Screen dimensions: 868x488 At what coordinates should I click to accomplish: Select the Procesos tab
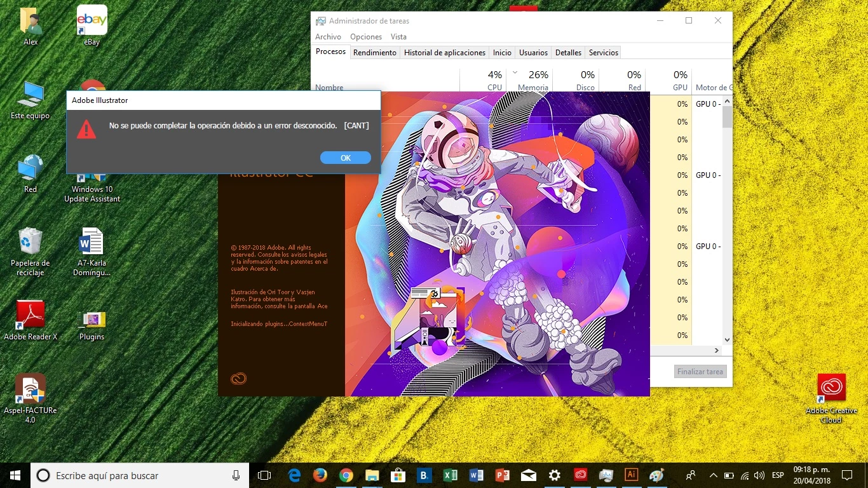(330, 52)
